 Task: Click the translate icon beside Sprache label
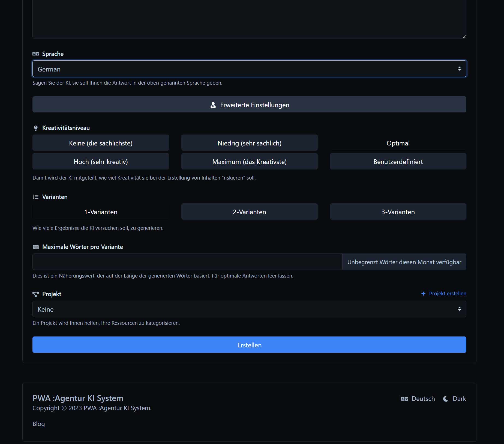[36, 54]
